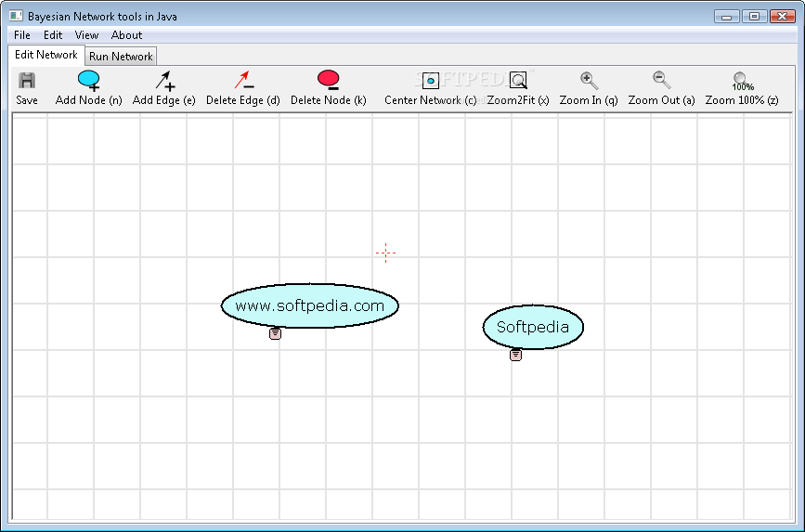Switch to the Edit Network tab

46,55
